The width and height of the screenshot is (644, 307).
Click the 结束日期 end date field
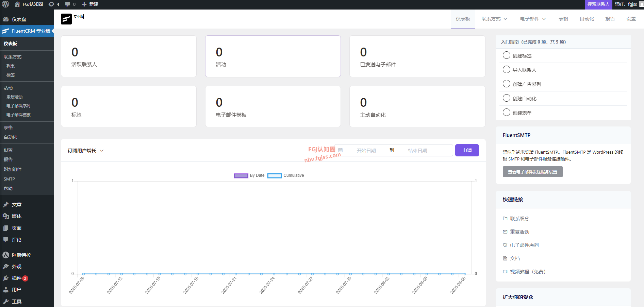coord(417,151)
